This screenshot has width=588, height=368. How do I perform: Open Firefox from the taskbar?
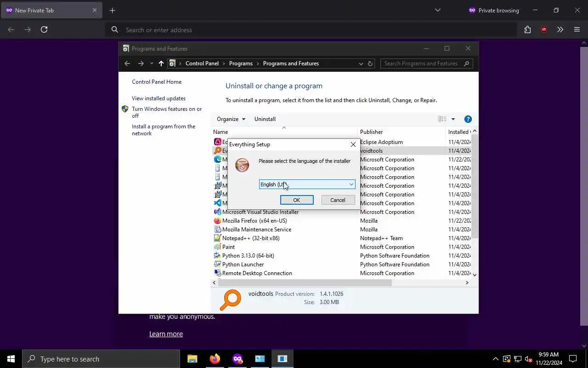[215, 359]
